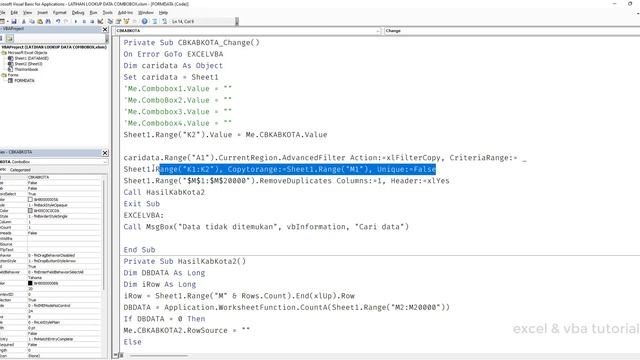Run the macro with the play icon
Image resolution: width=640 pixels, height=360 pixels.
click(x=76, y=21)
